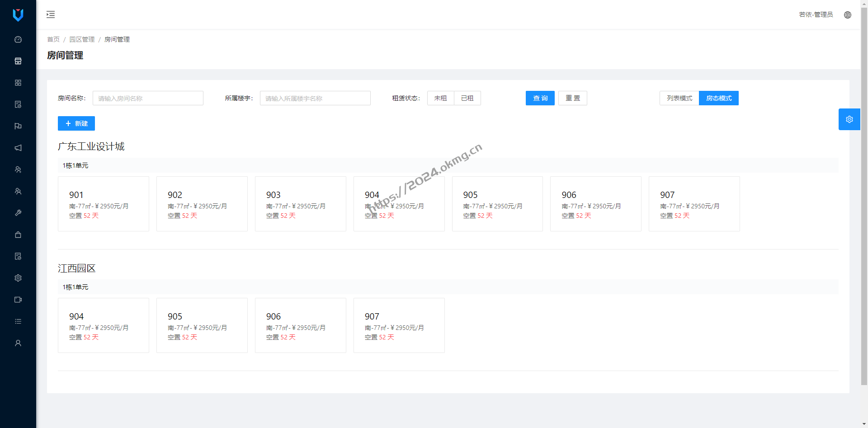Screen dimensions: 868x428
Task: Click the gear settings icon in the sidebar
Action: [18, 278]
